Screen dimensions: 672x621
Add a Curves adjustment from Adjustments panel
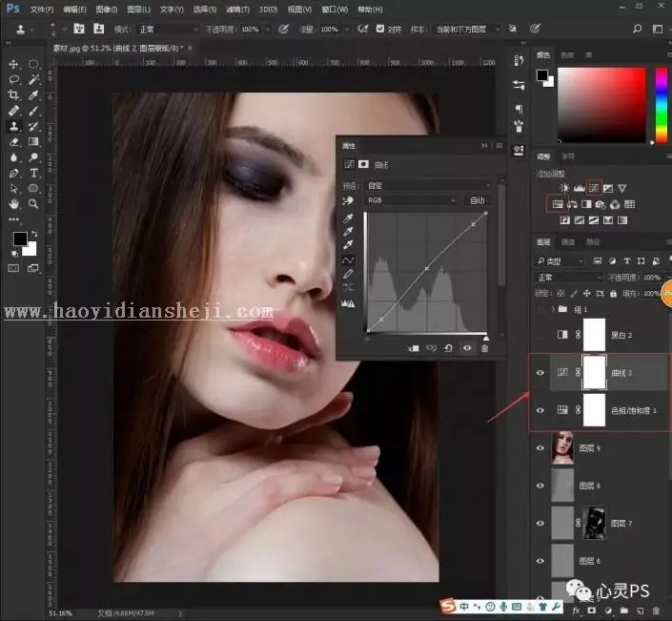[594, 188]
